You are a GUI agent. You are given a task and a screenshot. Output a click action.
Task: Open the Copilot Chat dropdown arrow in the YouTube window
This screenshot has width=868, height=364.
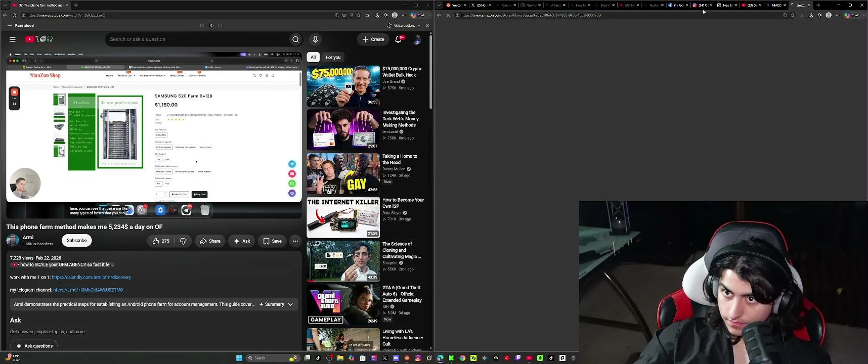coord(430,15)
